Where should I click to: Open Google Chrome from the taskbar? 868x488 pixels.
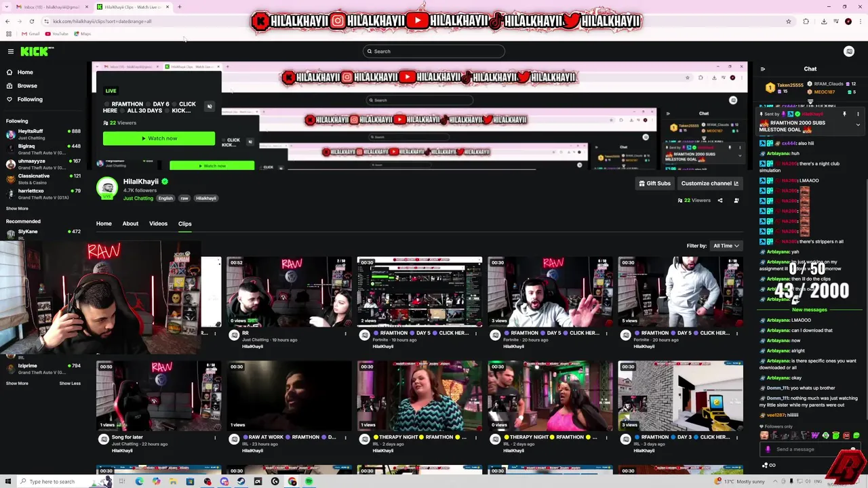pyautogui.click(x=292, y=481)
